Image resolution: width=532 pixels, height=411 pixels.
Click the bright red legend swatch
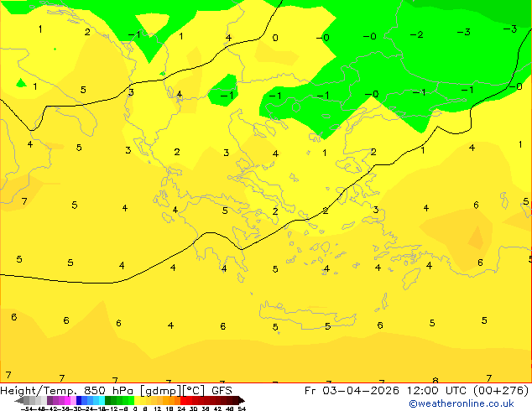click(x=184, y=400)
